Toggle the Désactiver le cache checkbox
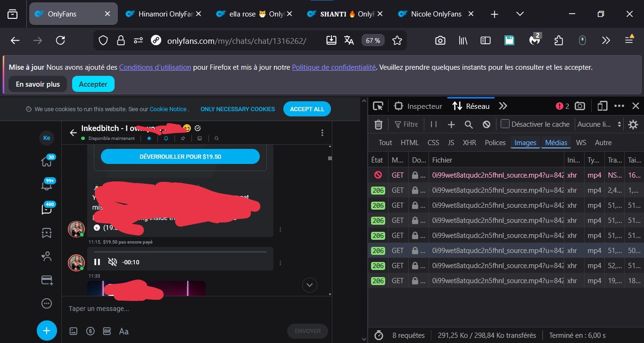 click(505, 124)
